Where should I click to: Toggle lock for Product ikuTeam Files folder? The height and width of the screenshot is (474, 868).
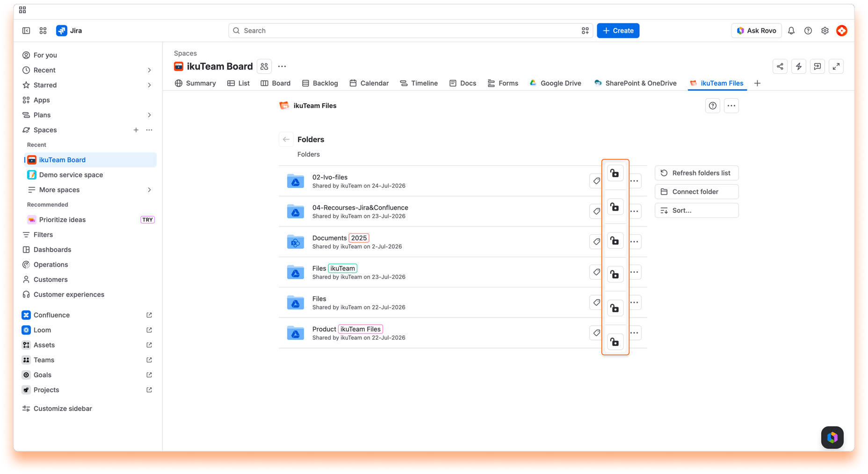point(615,342)
